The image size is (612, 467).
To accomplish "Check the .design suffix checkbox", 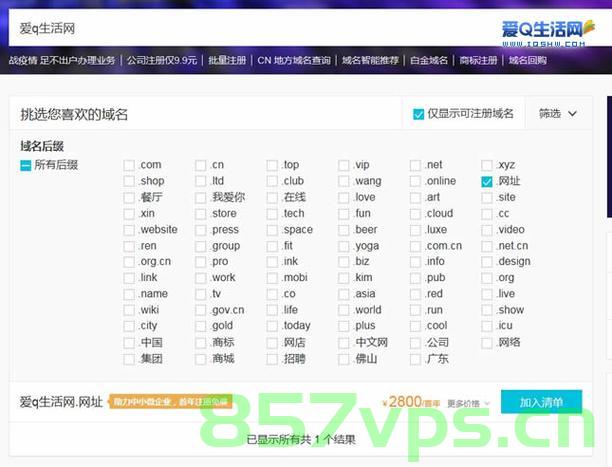I will click(x=487, y=262).
